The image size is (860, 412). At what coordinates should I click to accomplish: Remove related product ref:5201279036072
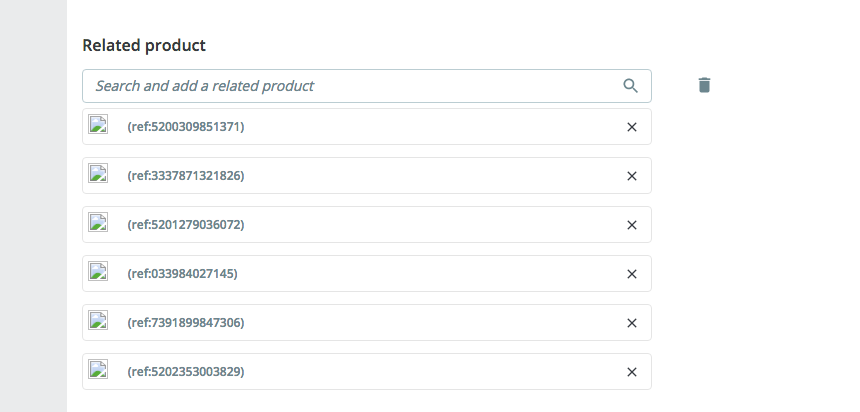click(631, 225)
